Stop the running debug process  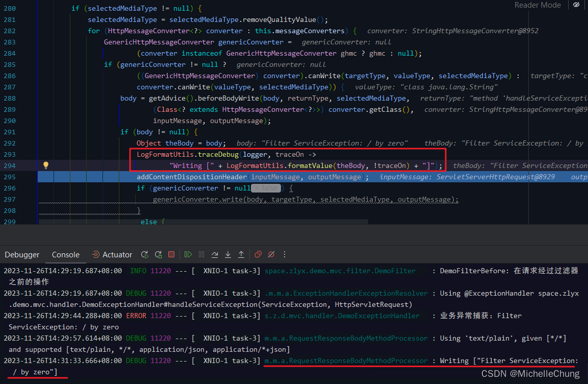click(x=171, y=254)
